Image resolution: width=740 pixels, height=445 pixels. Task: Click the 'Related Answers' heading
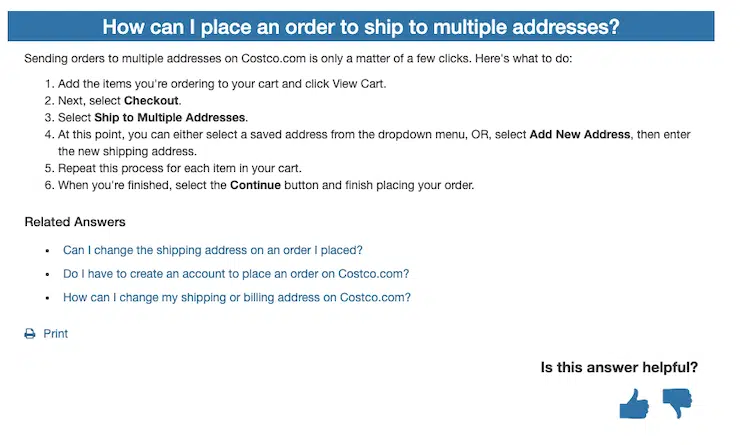[x=75, y=222]
